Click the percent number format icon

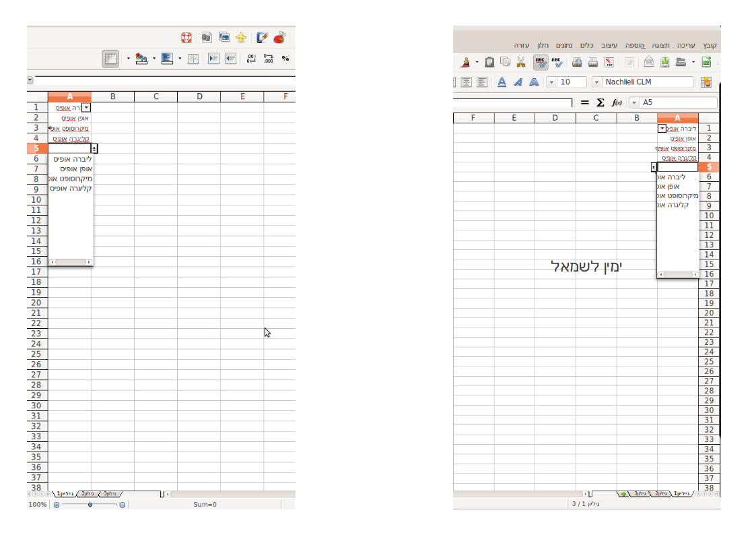(x=285, y=59)
